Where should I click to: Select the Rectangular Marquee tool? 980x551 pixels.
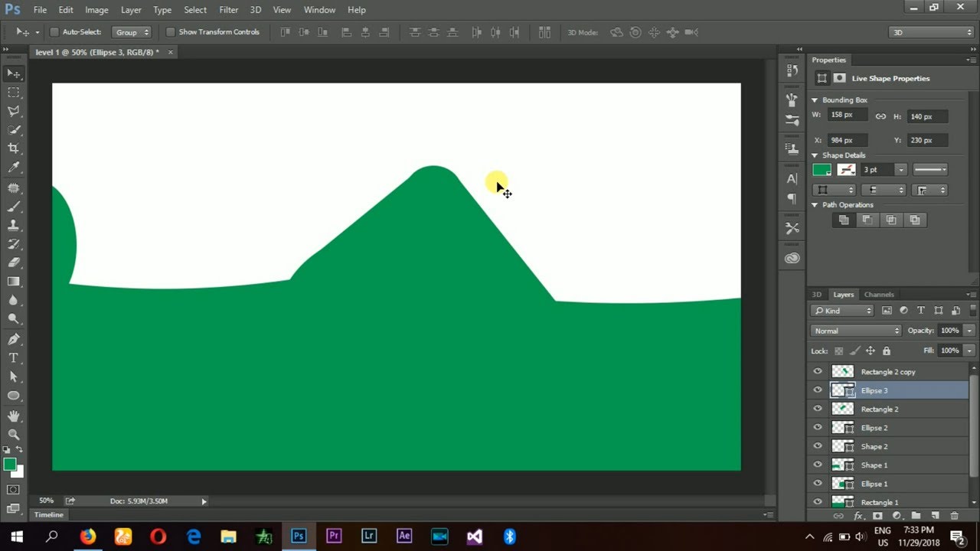tap(14, 92)
